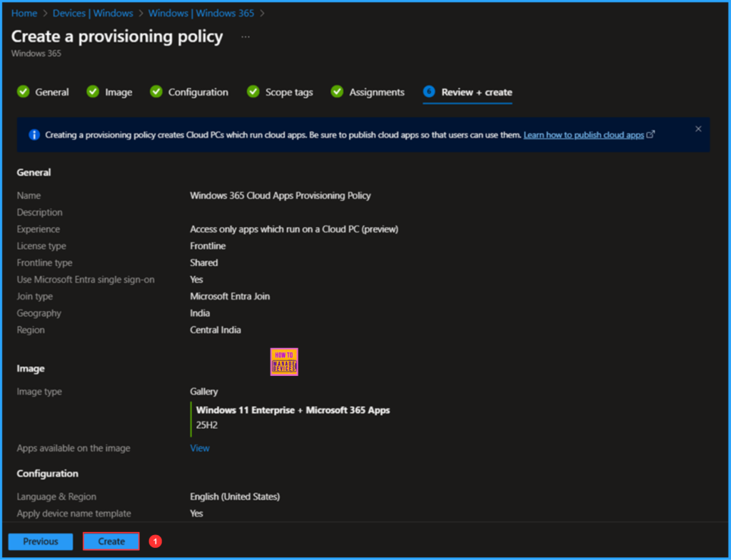Open the Learn how to publish cloud apps link
The height and width of the screenshot is (560, 731).
584,134
